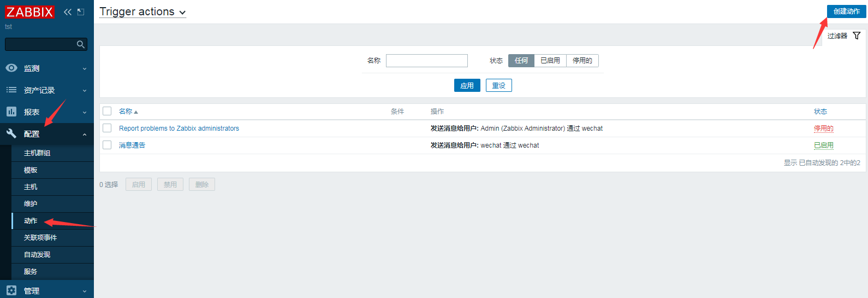The height and width of the screenshot is (298, 868).
Task: Sort by the 名称 column header
Action: click(126, 112)
